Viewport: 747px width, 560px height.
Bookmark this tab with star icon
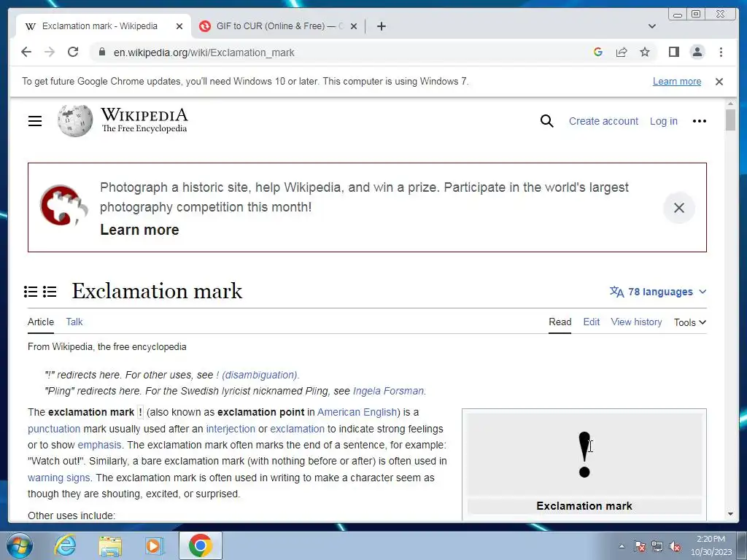(x=645, y=52)
